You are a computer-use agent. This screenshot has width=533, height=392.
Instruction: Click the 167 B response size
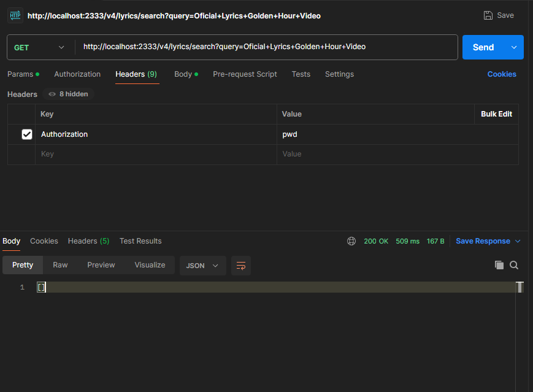click(435, 241)
